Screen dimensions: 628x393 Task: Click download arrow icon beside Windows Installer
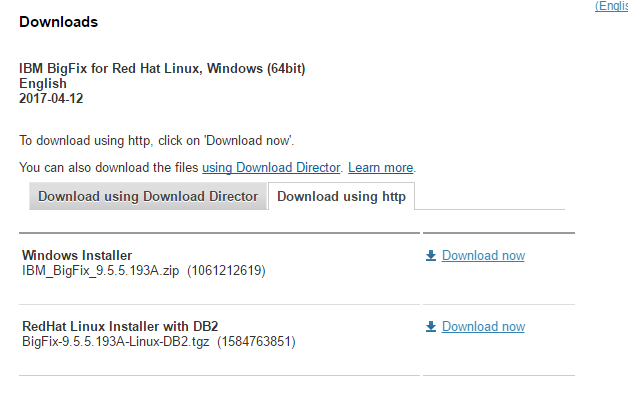(x=431, y=256)
